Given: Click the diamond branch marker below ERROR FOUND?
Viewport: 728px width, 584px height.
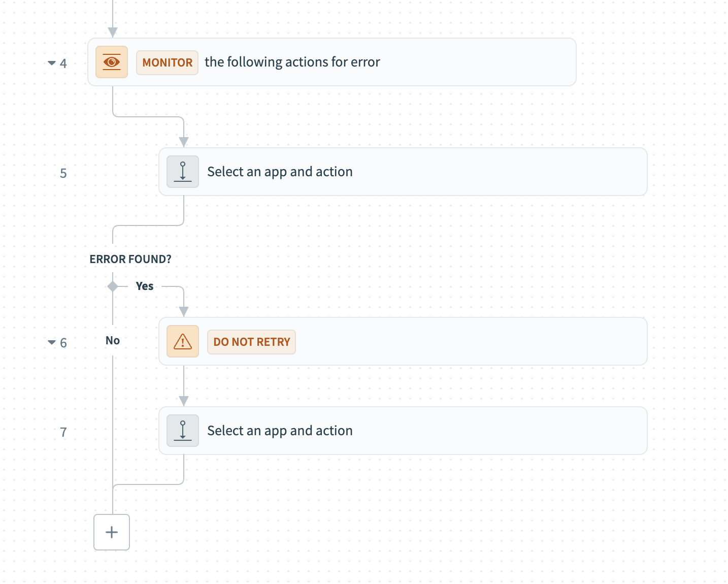Looking at the screenshot, I should tap(112, 286).
